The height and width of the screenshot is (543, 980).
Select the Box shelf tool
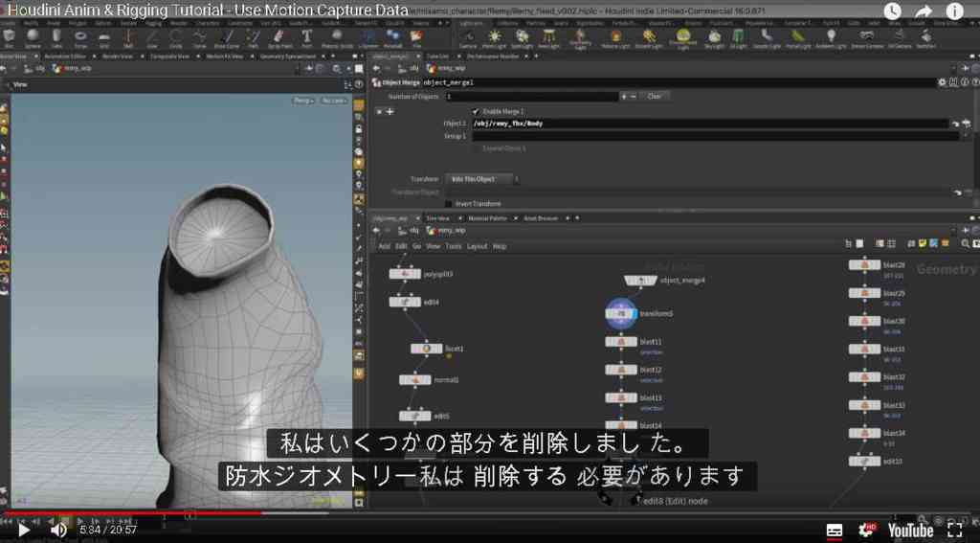(x=9, y=38)
